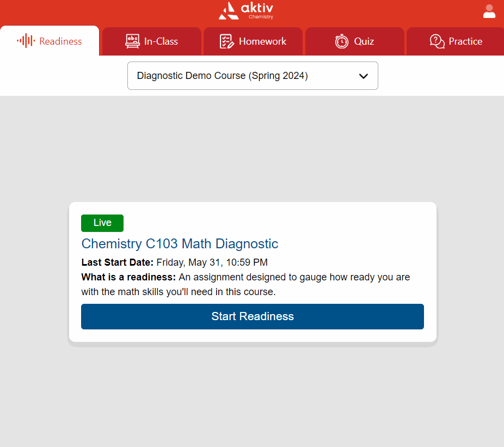Click the Last Start Date line
Viewport: 504px width, 447px height.
[x=174, y=262]
